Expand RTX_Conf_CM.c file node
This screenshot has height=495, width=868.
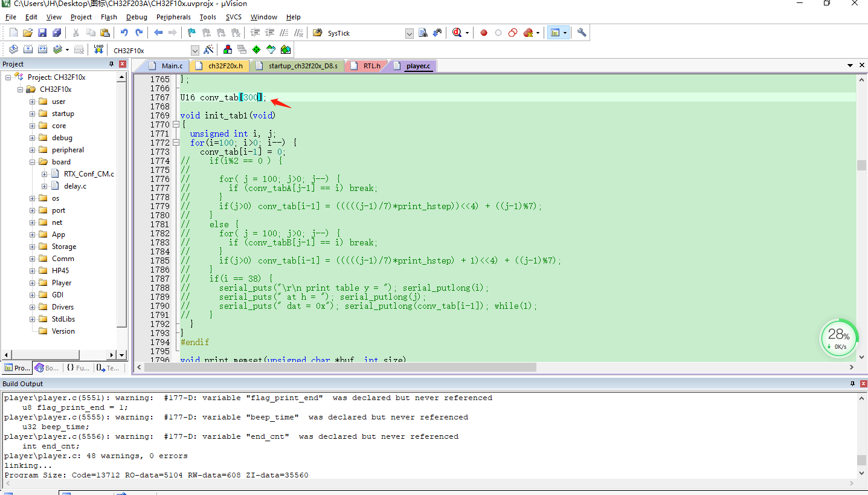pyautogui.click(x=44, y=174)
